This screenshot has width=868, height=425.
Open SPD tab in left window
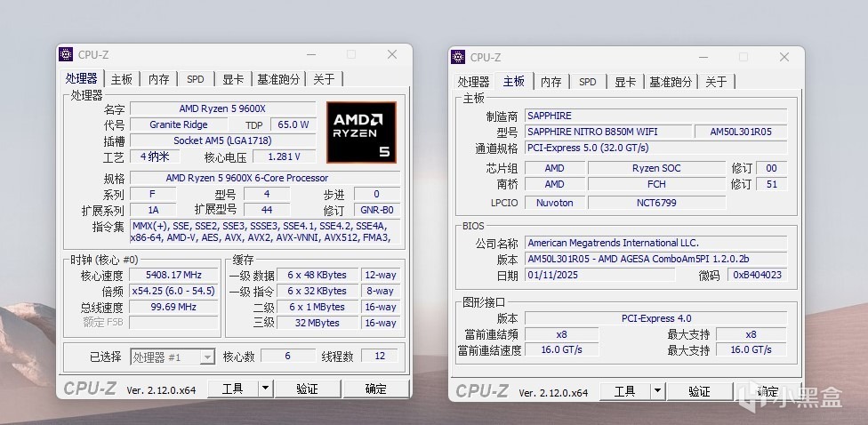pos(196,79)
